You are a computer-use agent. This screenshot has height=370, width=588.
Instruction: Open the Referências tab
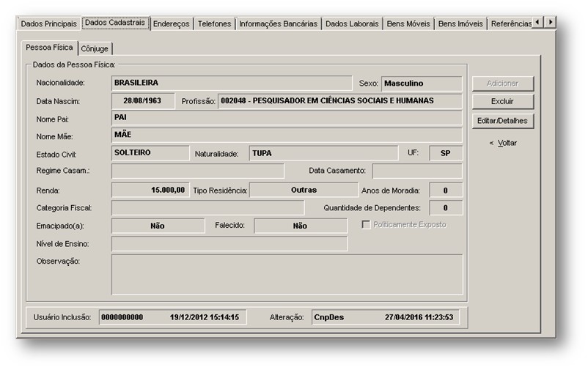click(510, 23)
